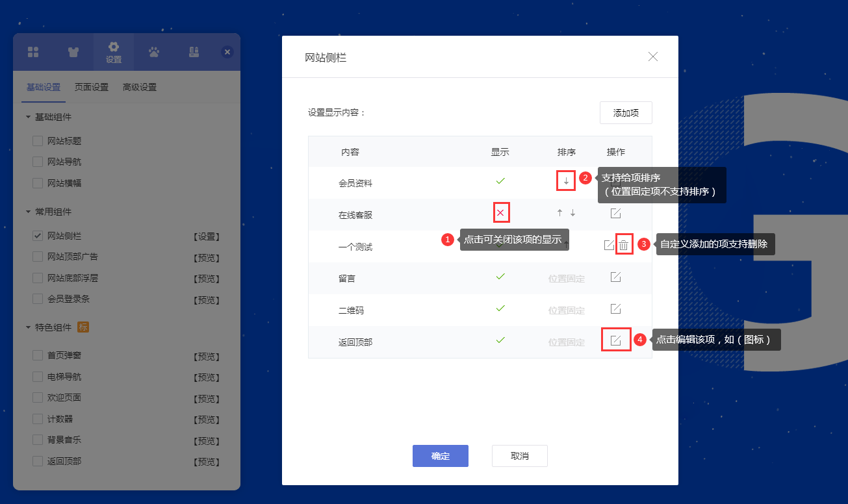Check the 欢迎页面 checkbox

click(38, 397)
